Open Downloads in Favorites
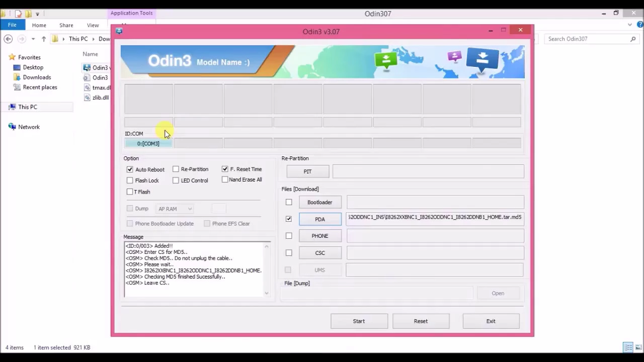 [37, 77]
